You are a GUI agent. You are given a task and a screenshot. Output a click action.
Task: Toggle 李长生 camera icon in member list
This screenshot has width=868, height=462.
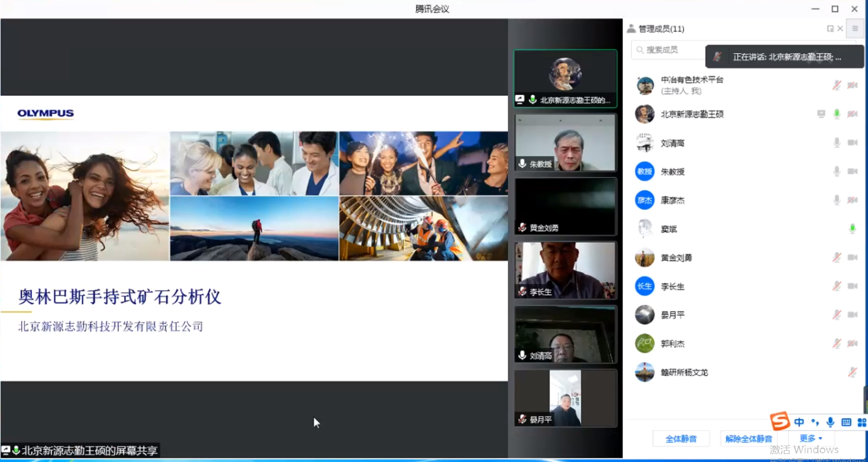point(853,286)
